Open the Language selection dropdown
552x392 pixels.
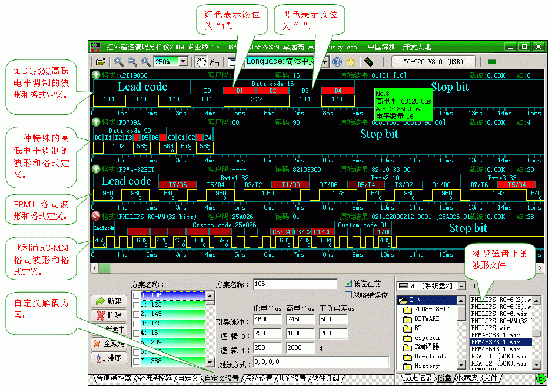[x=325, y=61]
